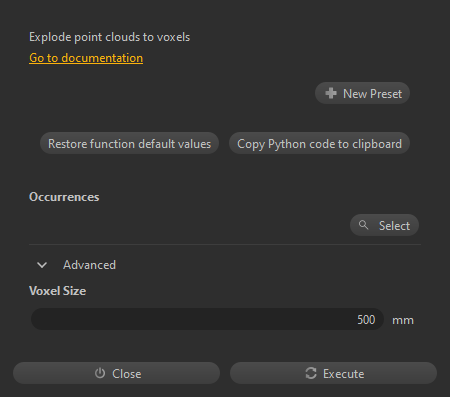Image resolution: width=450 pixels, height=397 pixels.
Task: Run the function with Execute button
Action: 333,373
